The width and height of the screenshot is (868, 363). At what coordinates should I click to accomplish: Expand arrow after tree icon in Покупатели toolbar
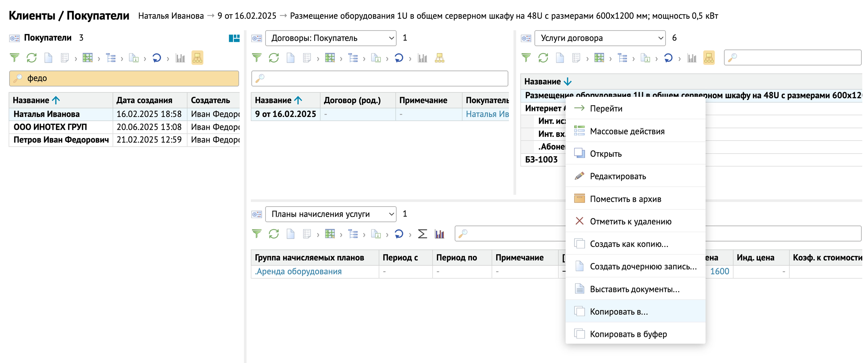coord(122,59)
